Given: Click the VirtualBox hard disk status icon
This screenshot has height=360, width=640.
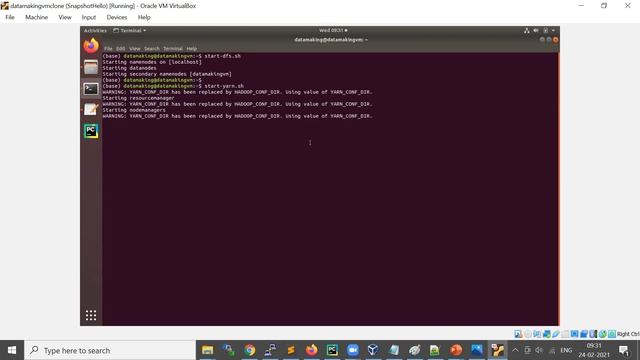Looking at the screenshot, I should (518, 334).
